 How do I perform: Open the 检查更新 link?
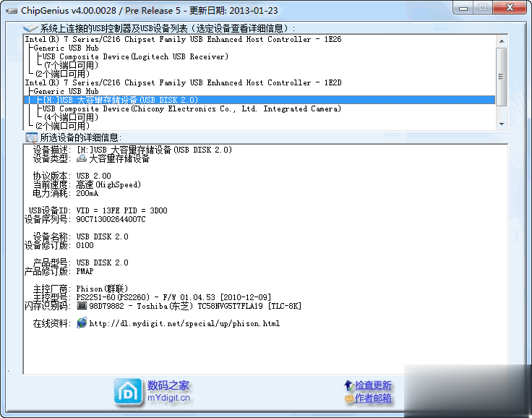pyautogui.click(x=373, y=385)
